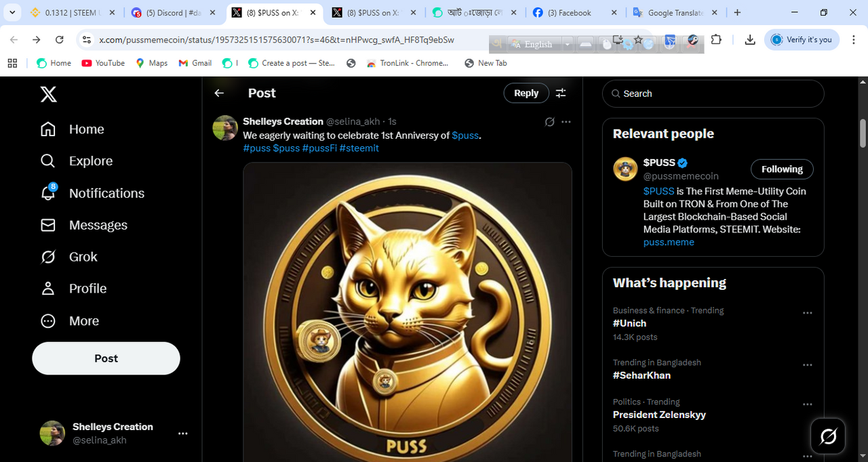Viewport: 868px width, 462px height.
Task: Click the X logo in the sidebar
Action: [x=48, y=93]
